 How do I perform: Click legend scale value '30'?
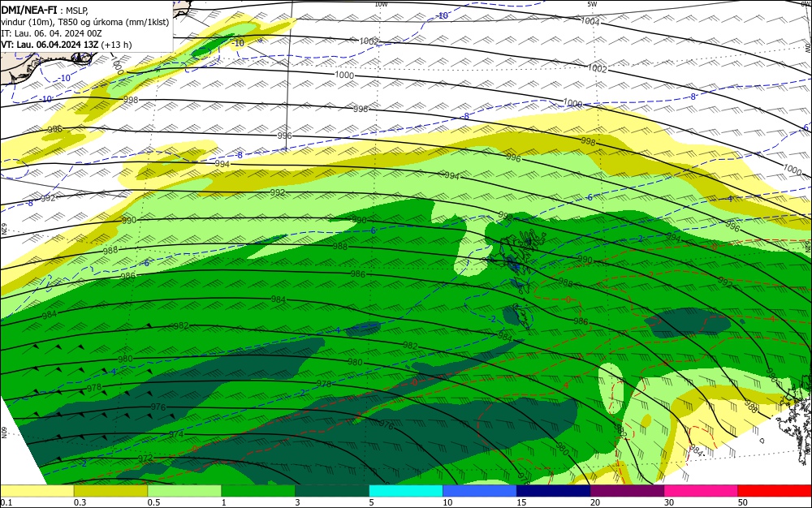click(669, 502)
